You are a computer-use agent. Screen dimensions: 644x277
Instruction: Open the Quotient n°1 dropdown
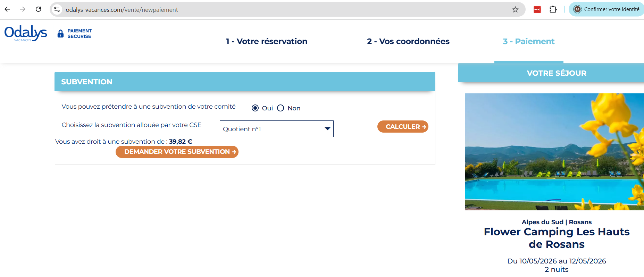(276, 129)
